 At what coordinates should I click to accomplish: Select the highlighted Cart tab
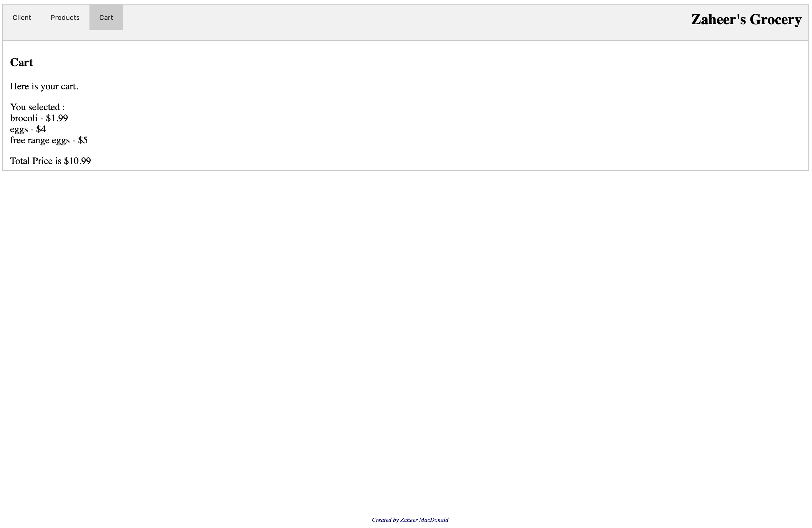pos(106,17)
